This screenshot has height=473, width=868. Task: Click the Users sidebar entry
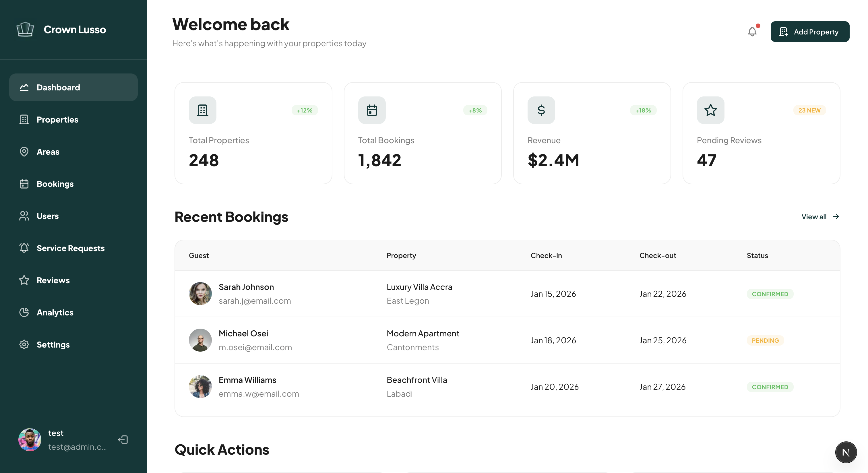click(48, 216)
